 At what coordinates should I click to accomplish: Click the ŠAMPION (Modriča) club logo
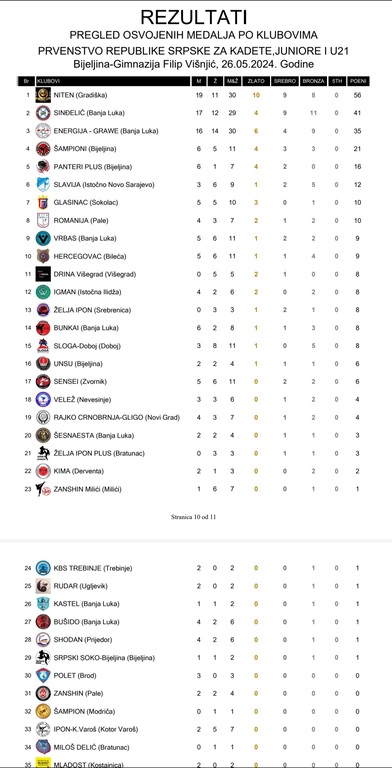(43, 711)
